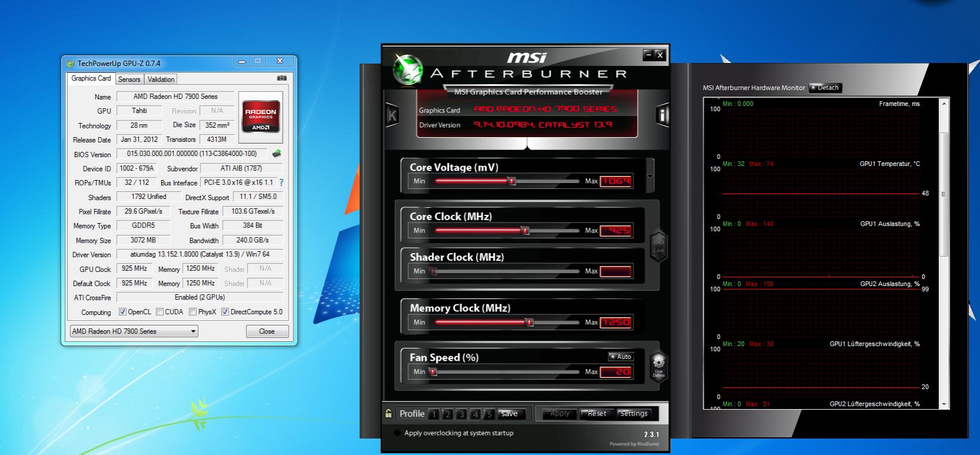Reset the overclocking values
Screen dimensions: 980x455
point(597,414)
